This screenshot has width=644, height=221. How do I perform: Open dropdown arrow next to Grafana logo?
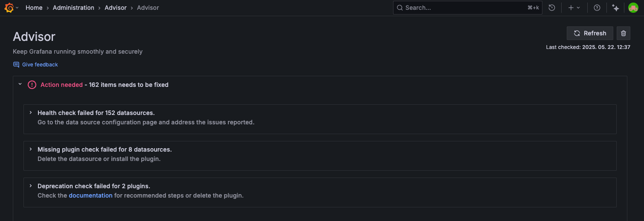click(17, 8)
